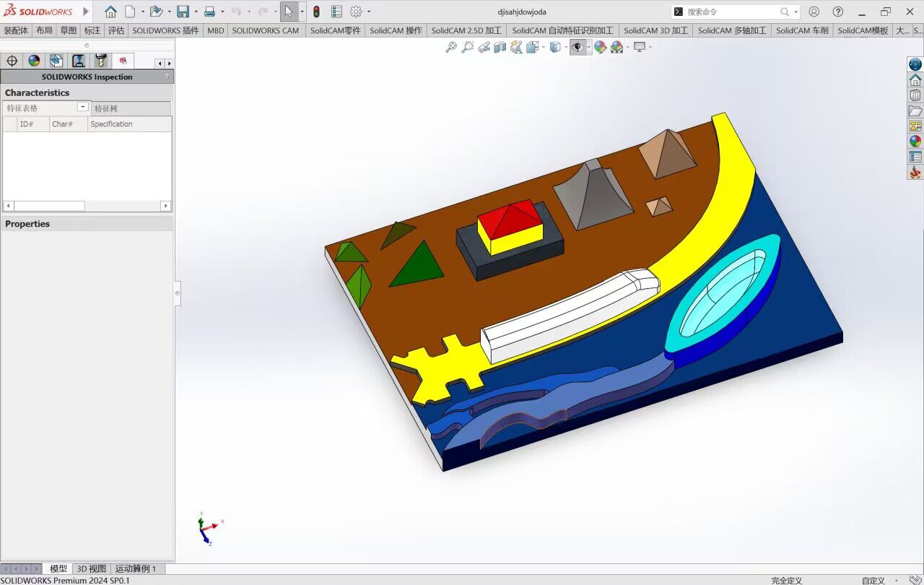
Task: Open View Settings monitor icon
Action: coord(639,47)
